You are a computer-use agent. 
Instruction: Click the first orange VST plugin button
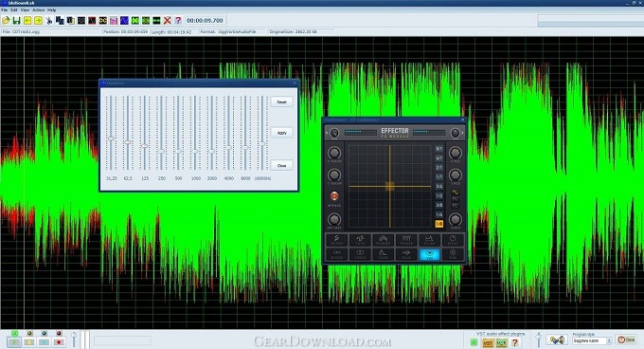pos(488,342)
